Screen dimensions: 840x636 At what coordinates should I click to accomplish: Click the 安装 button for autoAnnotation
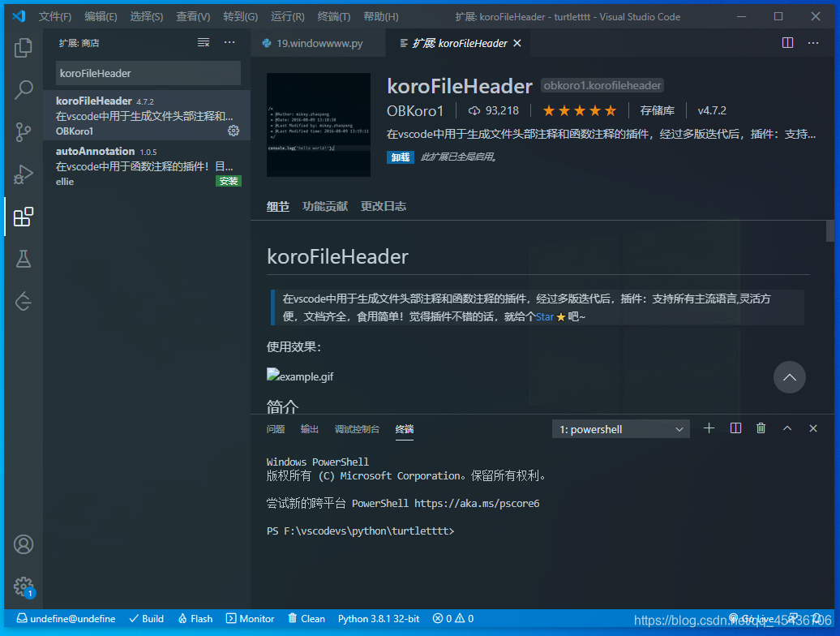click(228, 181)
